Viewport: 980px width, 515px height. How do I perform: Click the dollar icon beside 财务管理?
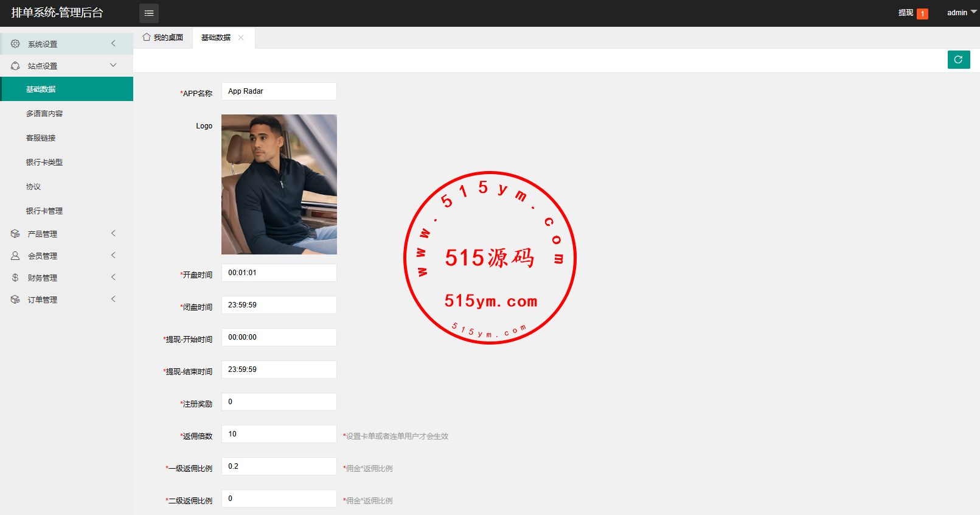click(15, 278)
